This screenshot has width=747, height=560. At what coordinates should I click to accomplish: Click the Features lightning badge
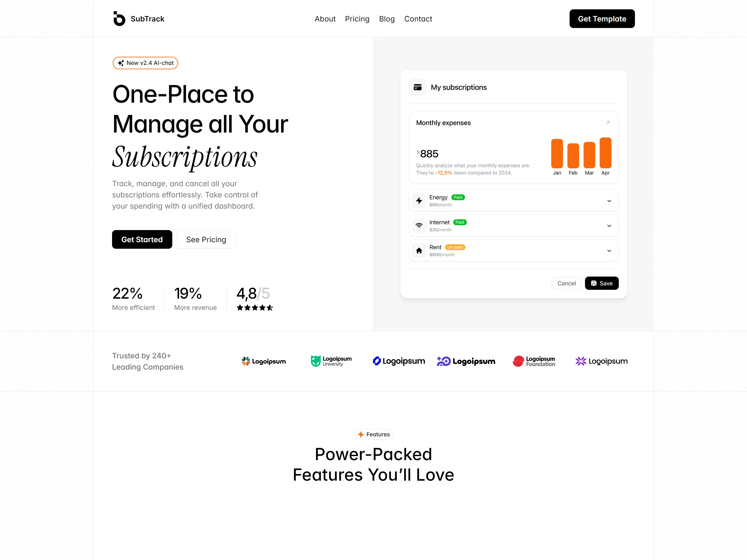point(373,434)
